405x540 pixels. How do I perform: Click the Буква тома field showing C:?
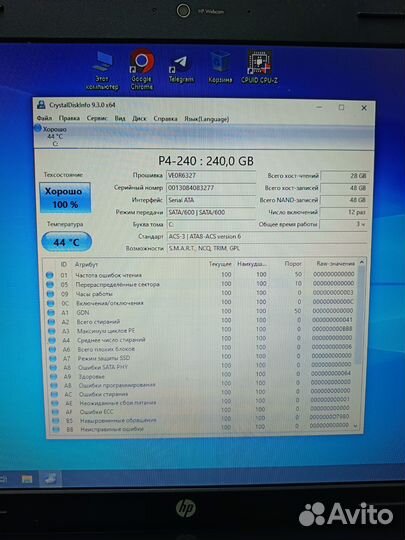point(211,225)
